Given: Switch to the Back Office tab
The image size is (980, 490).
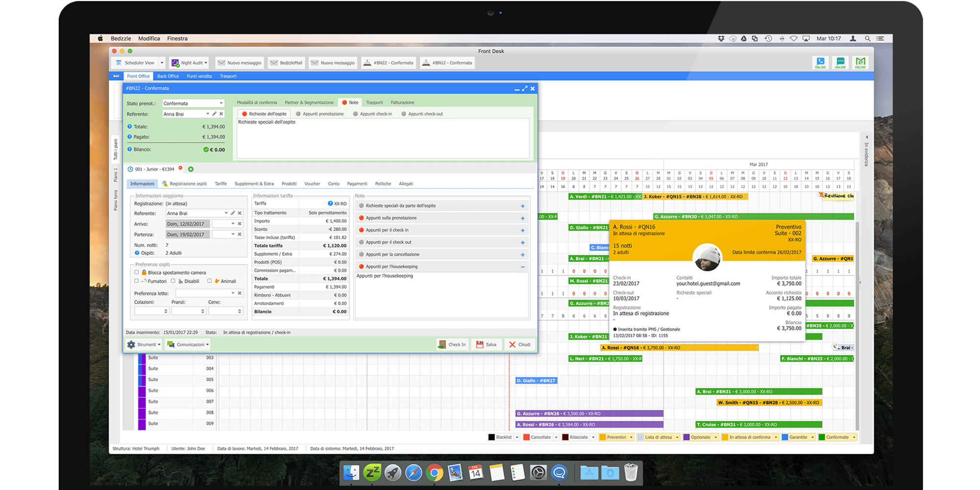Looking at the screenshot, I should click(x=168, y=76).
